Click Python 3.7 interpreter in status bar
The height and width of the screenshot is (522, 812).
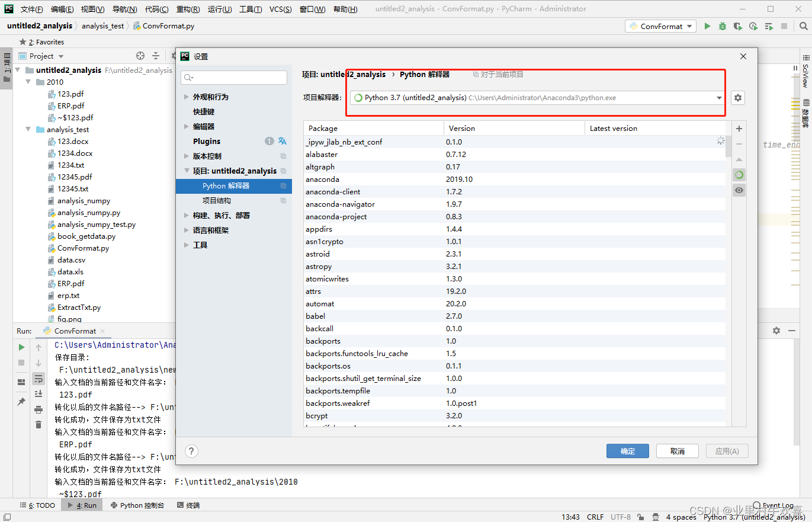pos(754,517)
